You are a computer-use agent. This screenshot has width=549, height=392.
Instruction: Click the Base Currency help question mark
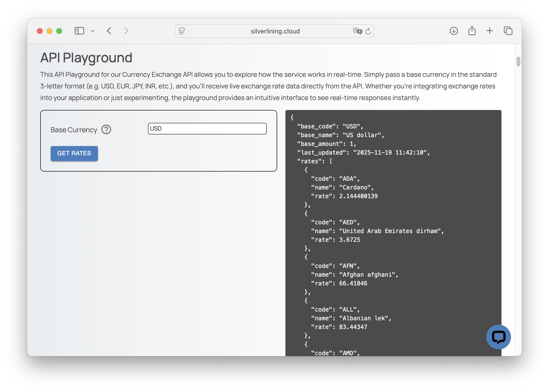pyautogui.click(x=106, y=130)
